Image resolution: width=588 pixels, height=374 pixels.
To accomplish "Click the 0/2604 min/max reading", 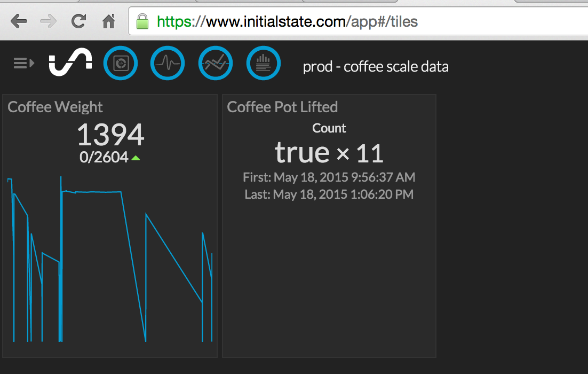I will click(x=104, y=157).
